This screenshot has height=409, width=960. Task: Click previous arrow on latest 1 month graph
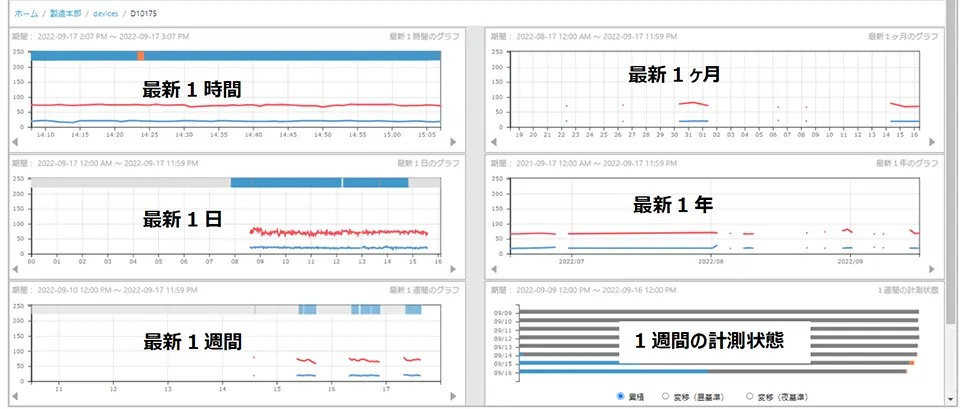pyautogui.click(x=493, y=143)
